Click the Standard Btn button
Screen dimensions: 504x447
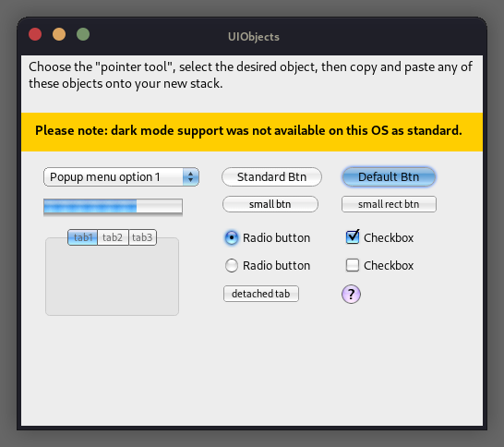(x=271, y=177)
